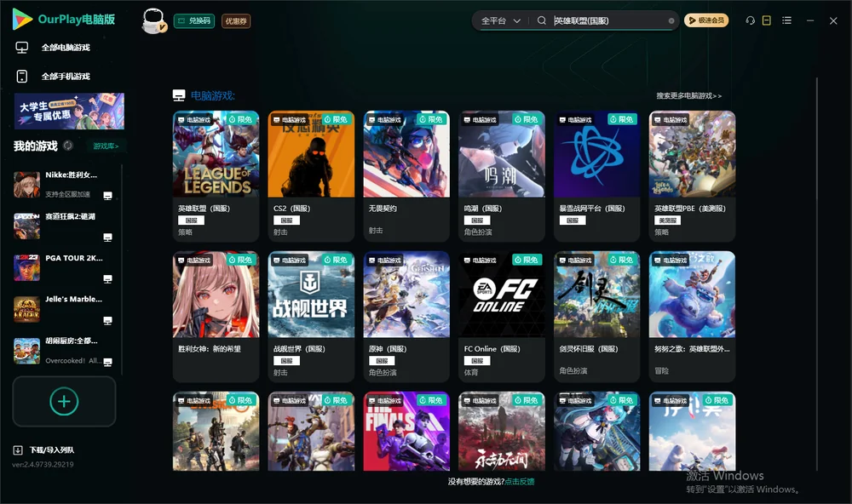Click the 极速会员 membership button
852x504 pixels.
(705, 20)
